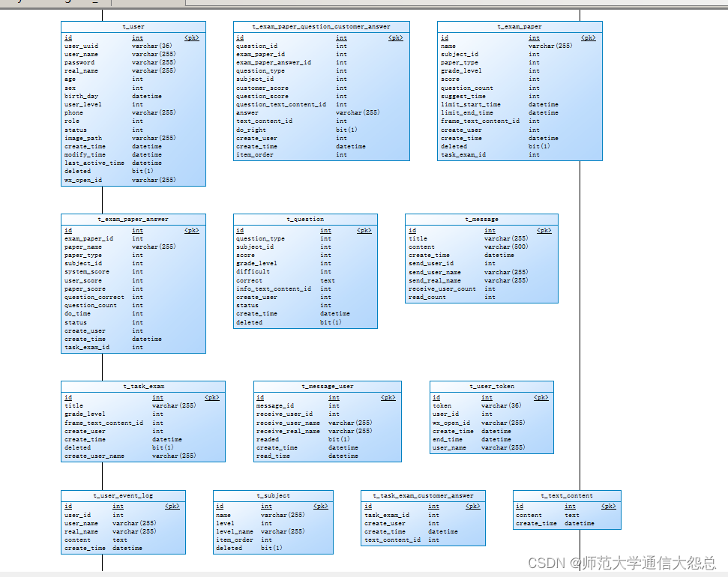Select the t_text_content table title
Screen dimensions: 728x577
(x=567, y=496)
